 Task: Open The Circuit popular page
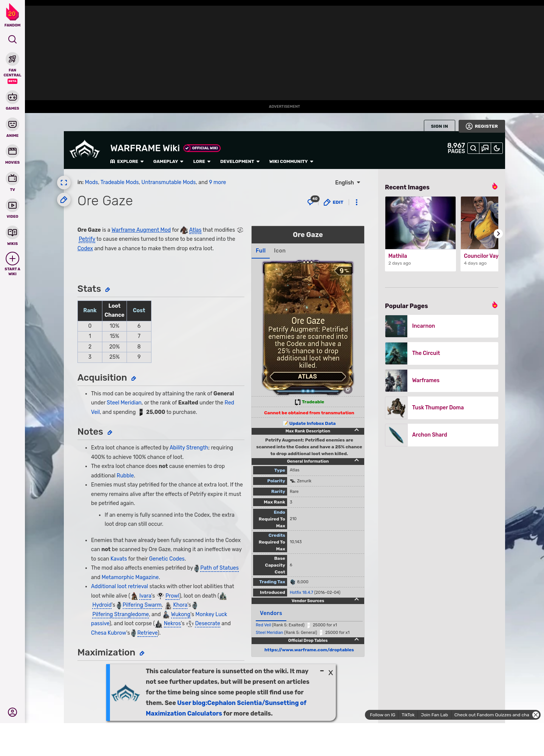(x=442, y=353)
